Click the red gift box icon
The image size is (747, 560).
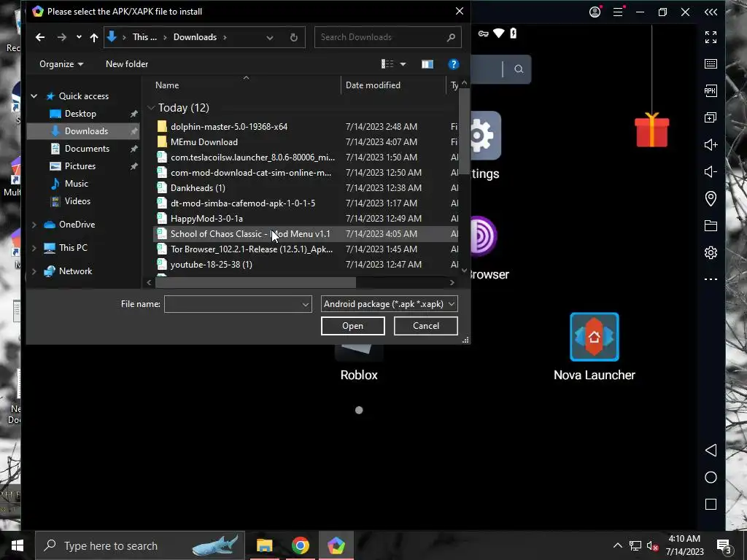tap(651, 130)
